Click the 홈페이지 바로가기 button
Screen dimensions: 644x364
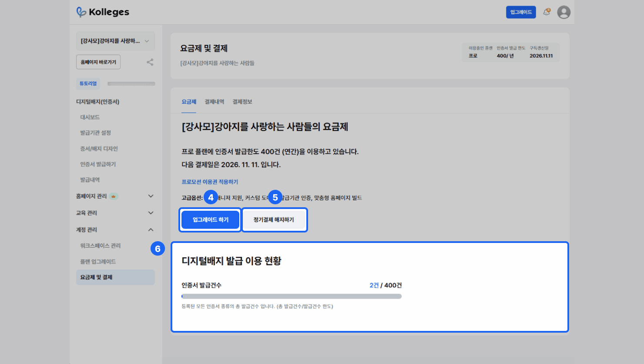click(98, 62)
